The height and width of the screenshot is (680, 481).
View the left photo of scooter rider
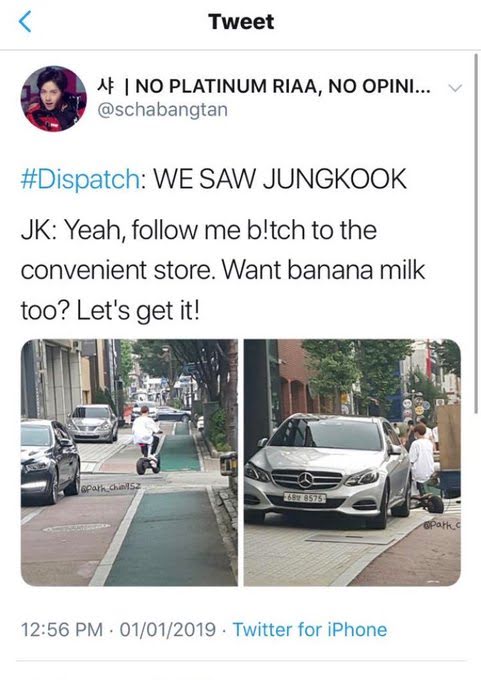[129, 463]
